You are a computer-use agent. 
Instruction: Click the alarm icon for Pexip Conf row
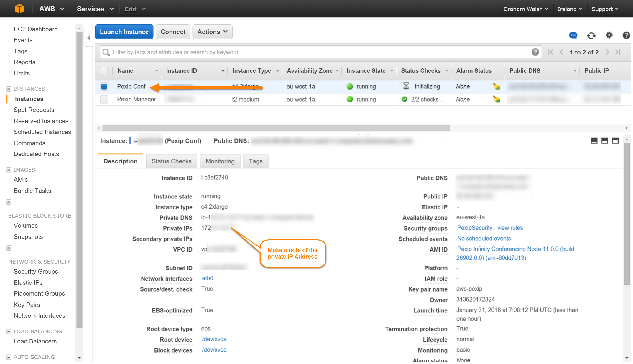click(496, 86)
